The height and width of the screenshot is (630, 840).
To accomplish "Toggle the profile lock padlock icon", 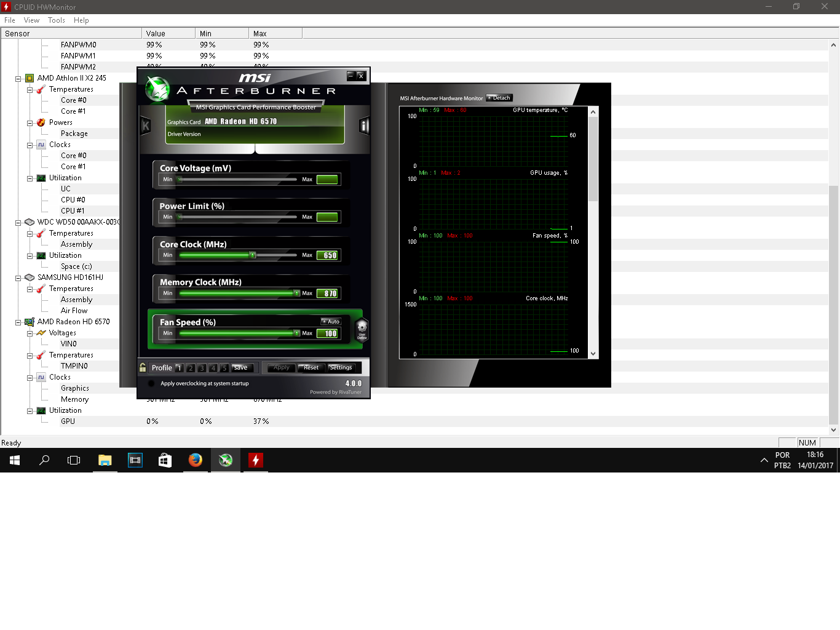I will click(x=143, y=367).
